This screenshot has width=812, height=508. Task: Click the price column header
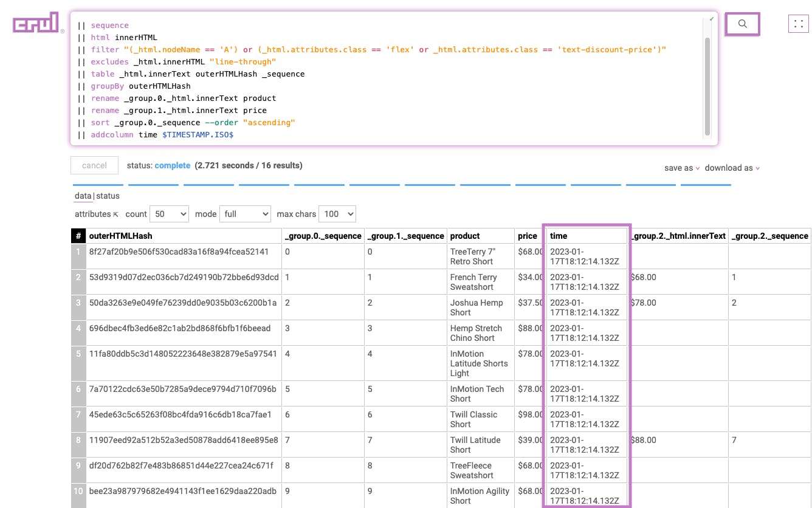click(529, 236)
